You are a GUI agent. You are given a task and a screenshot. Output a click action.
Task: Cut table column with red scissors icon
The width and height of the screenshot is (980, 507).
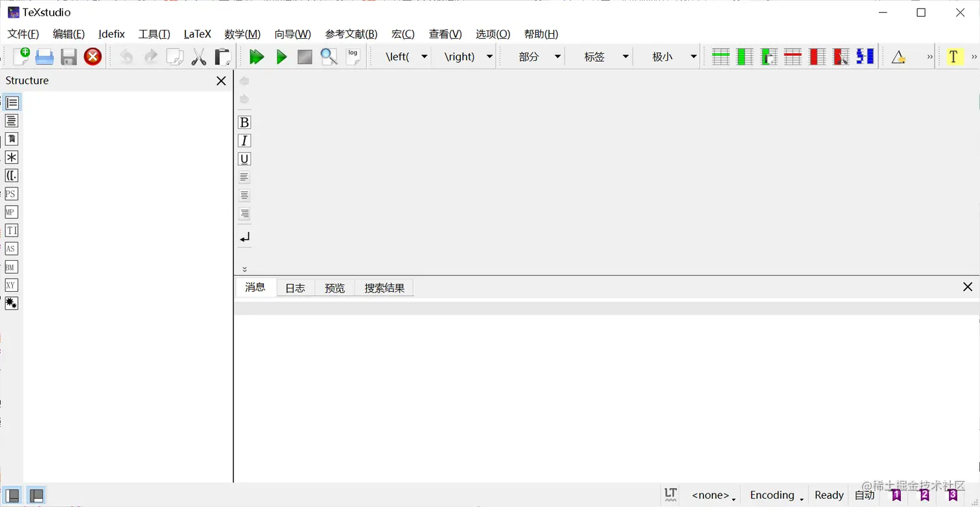pos(841,57)
